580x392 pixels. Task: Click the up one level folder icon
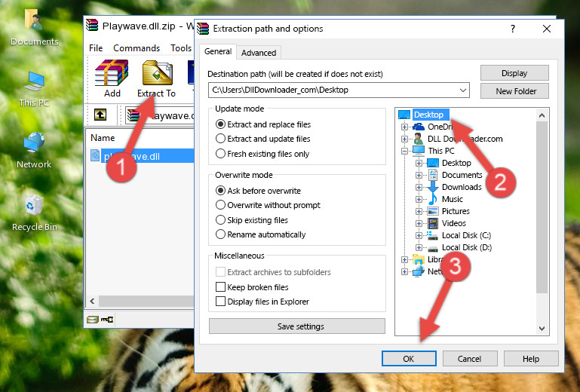[100, 115]
